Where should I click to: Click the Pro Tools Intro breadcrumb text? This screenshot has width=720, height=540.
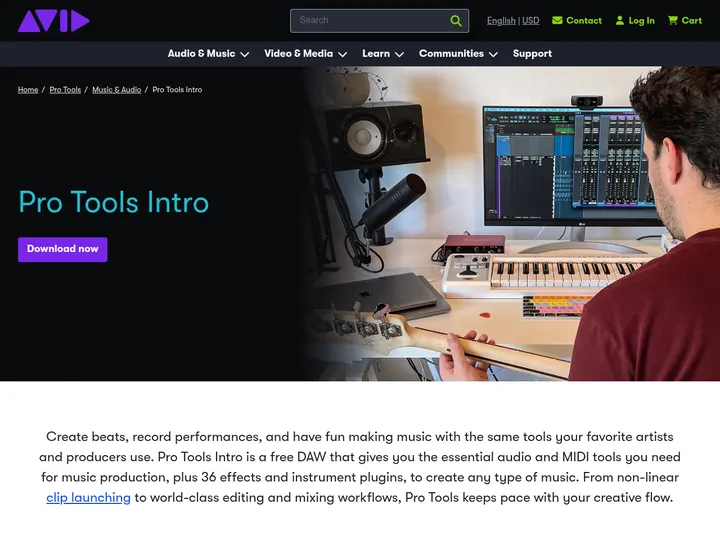click(177, 90)
